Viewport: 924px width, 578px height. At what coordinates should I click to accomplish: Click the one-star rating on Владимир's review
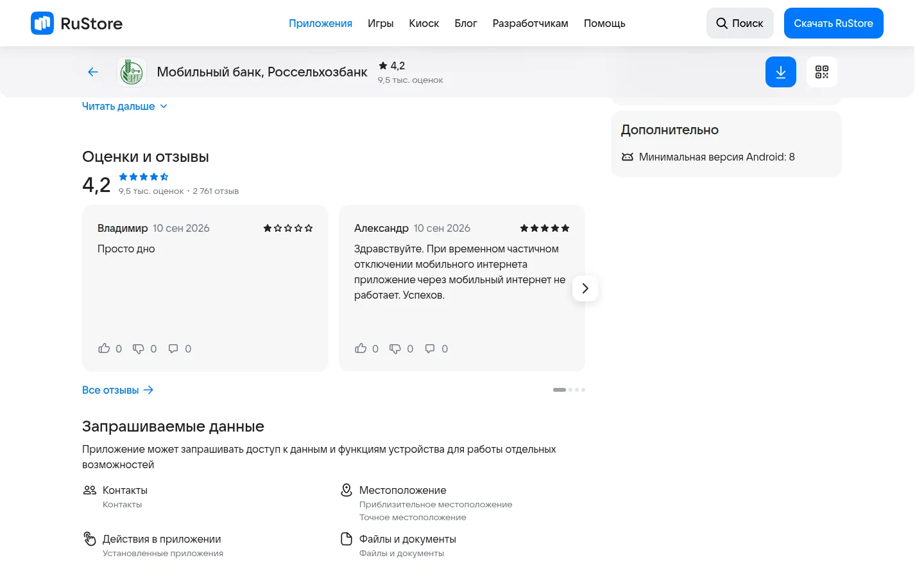[288, 228]
